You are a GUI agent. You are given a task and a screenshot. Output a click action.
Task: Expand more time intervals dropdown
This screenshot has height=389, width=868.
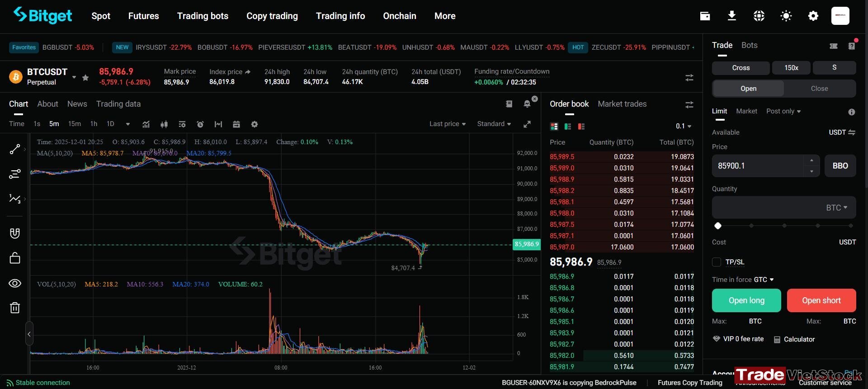click(128, 124)
